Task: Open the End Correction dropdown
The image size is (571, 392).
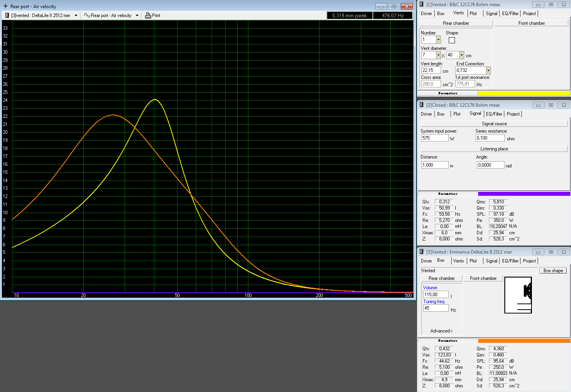Action: click(488, 70)
